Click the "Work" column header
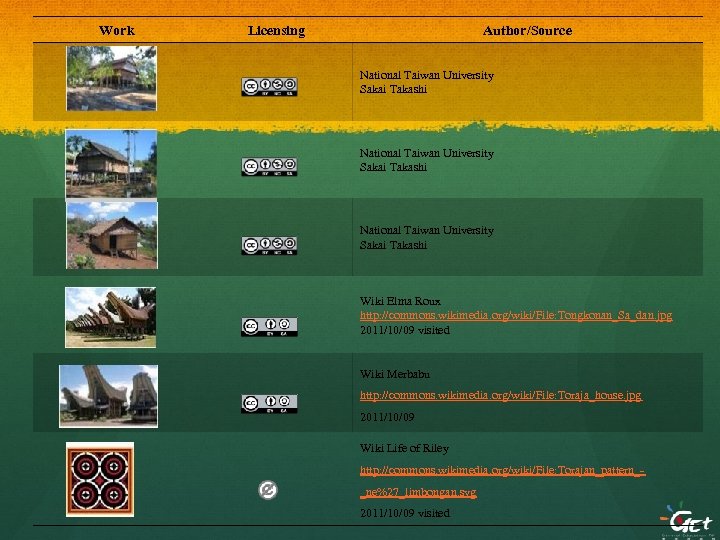720x540 pixels. (x=117, y=31)
